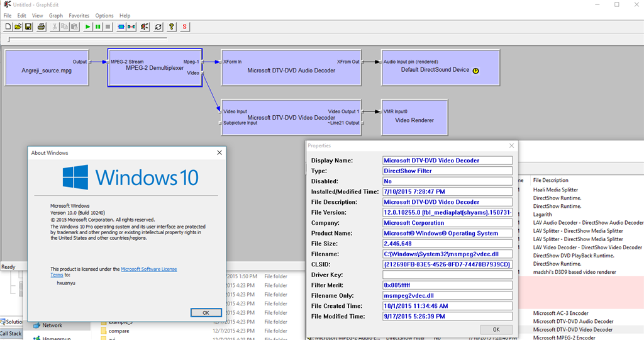The height and width of the screenshot is (340, 644).
Task: Open the Help menu
Action: [125, 16]
